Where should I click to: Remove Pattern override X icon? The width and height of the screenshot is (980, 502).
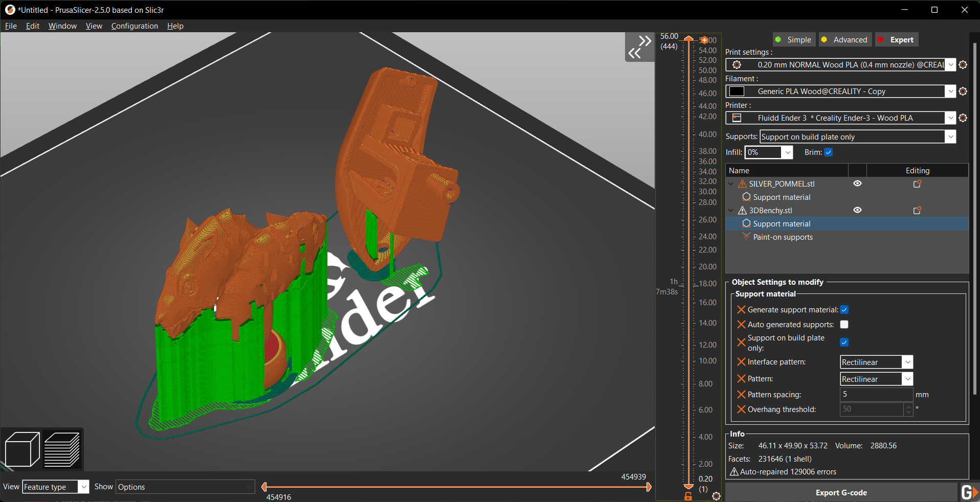coord(741,379)
